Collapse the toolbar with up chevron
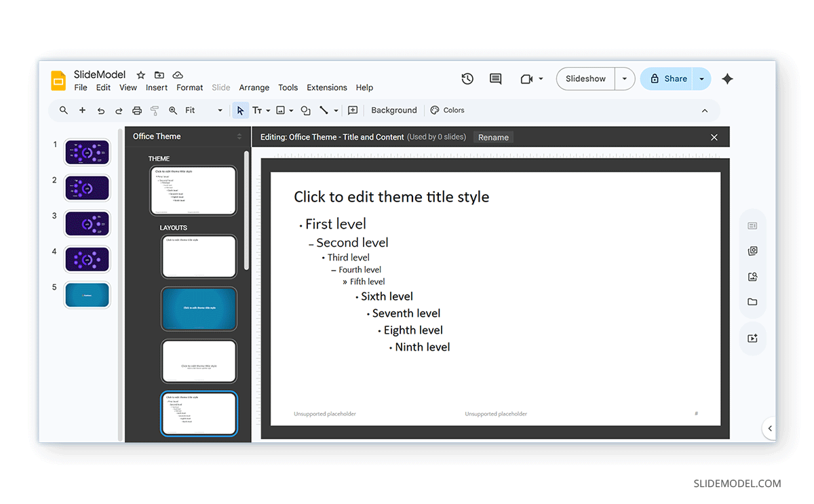Viewport: 814px width, 504px height. click(x=705, y=111)
